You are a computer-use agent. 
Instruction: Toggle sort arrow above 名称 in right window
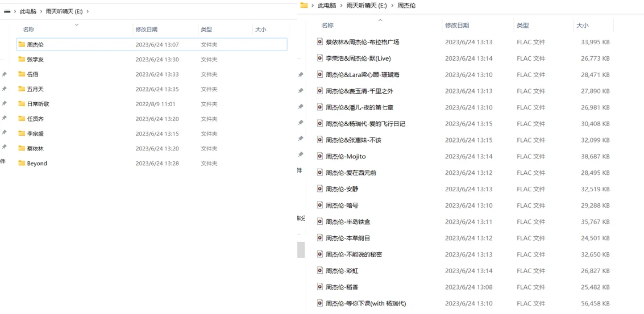tap(380, 20)
